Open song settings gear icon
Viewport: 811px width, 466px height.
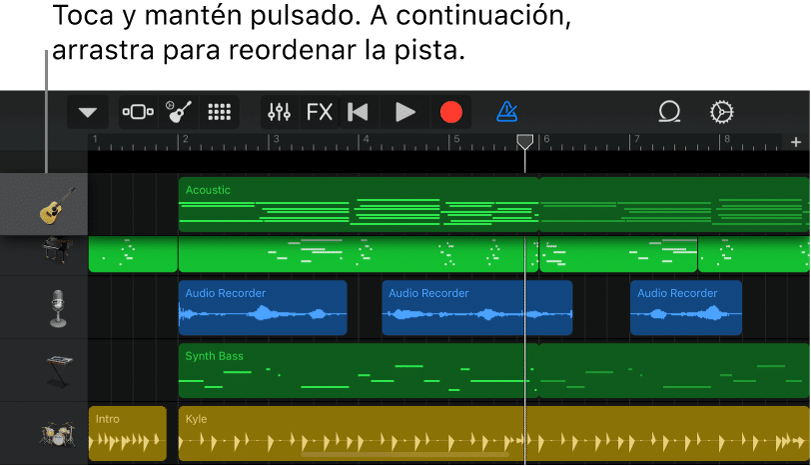(722, 112)
